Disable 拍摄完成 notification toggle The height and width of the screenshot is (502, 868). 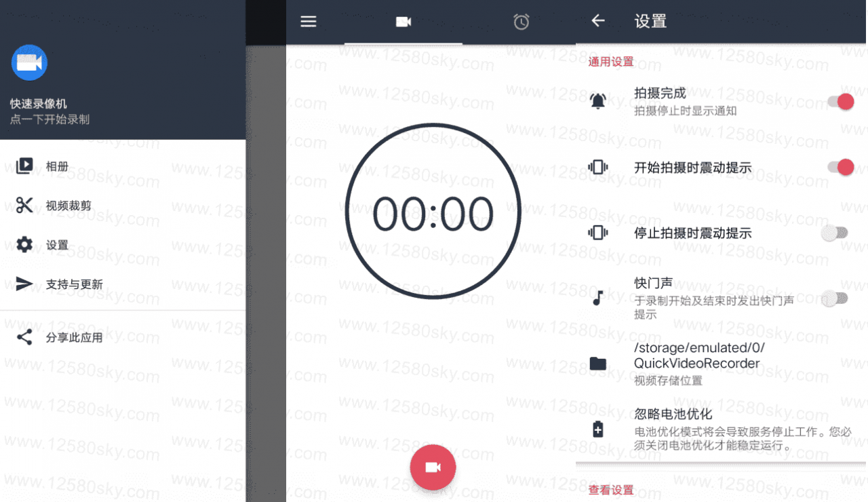841,100
